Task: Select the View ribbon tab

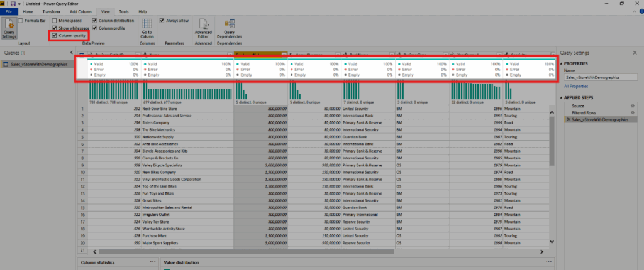Action: 106,12
